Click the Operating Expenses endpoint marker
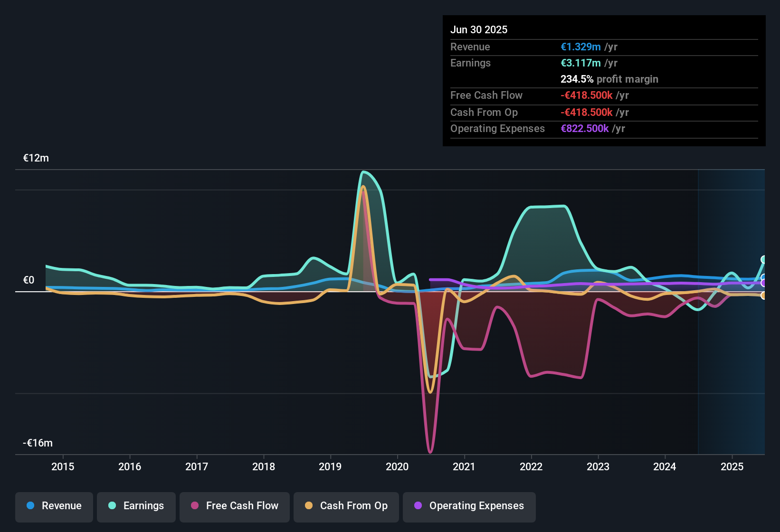This screenshot has height=532, width=780. (x=763, y=282)
